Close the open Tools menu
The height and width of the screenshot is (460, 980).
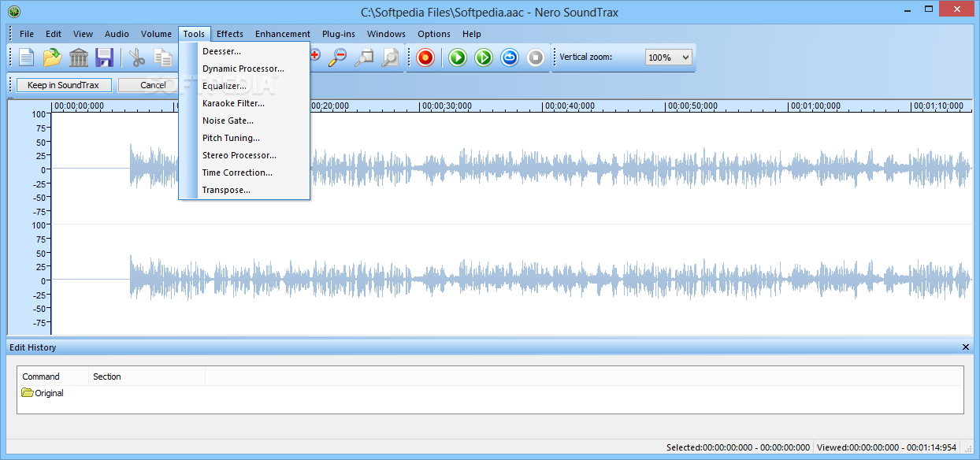194,34
